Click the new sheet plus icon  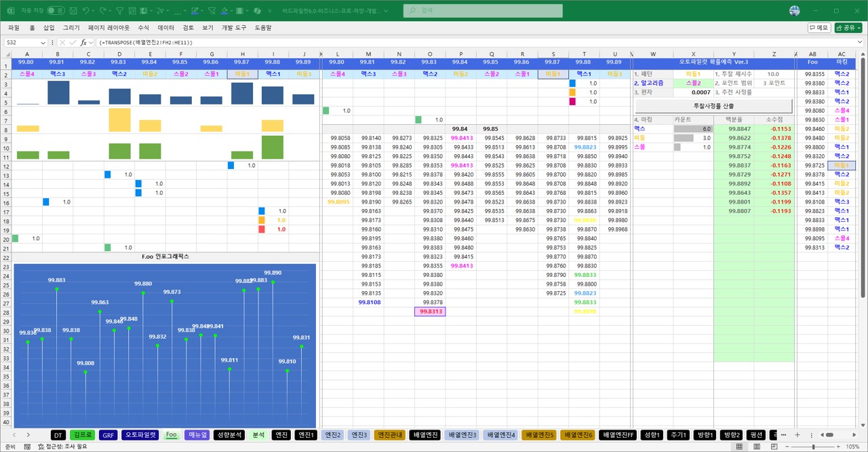coord(797,435)
